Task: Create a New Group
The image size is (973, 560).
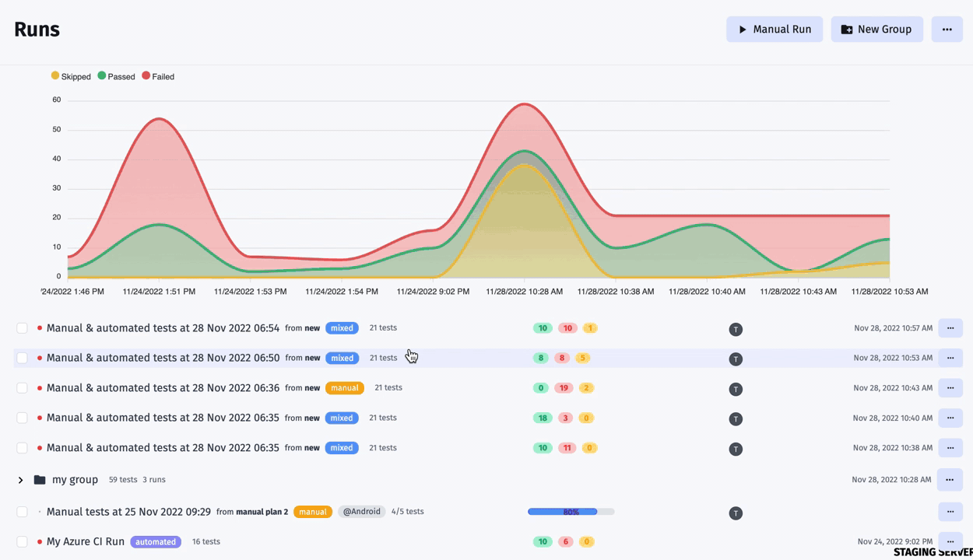Action: coord(876,29)
